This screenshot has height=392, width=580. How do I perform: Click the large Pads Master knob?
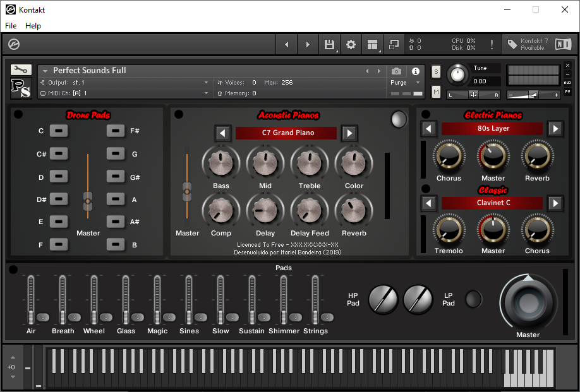(x=528, y=303)
